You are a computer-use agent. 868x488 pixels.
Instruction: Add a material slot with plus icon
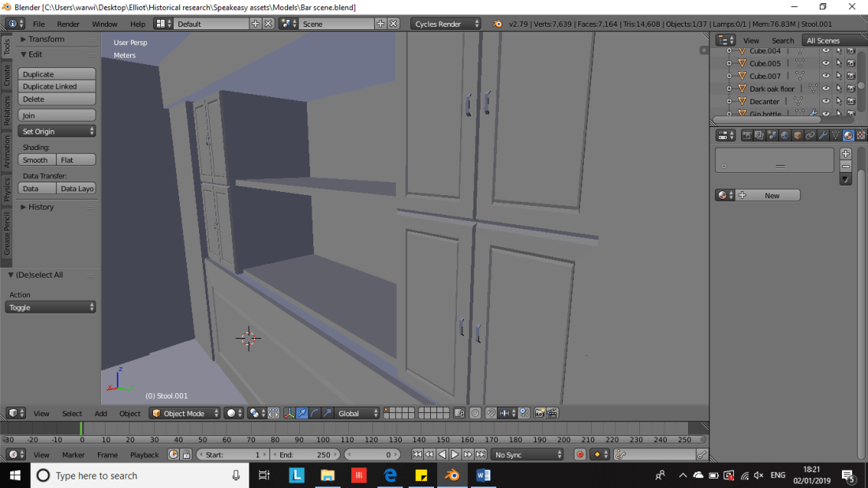tap(846, 153)
